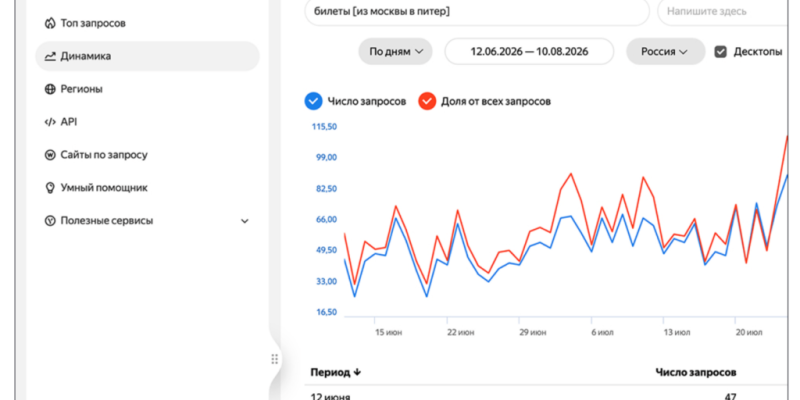The image size is (800, 400).
Task: Click the query field билеты [из москвы в питер]
Action: tap(477, 11)
